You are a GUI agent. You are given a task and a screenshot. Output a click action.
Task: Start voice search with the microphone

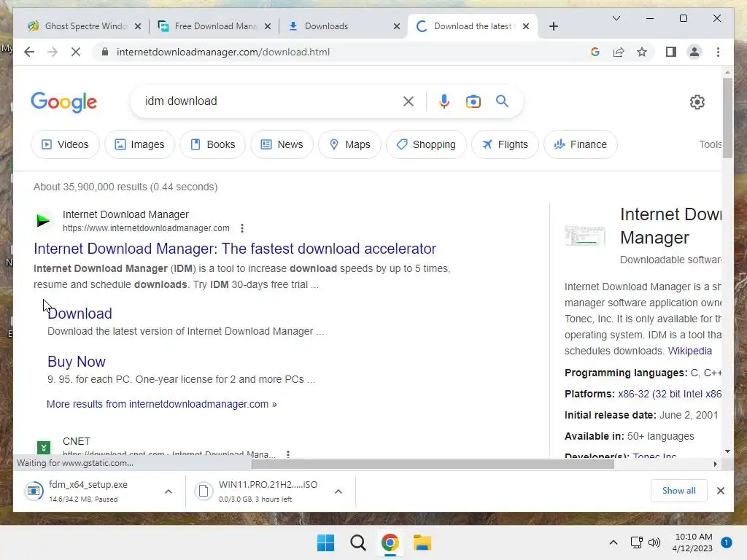coord(444,101)
